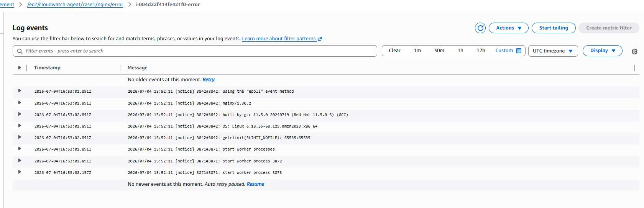Expand the nginx/1.30.2 log row
This screenshot has width=644, height=208.
[20, 103]
